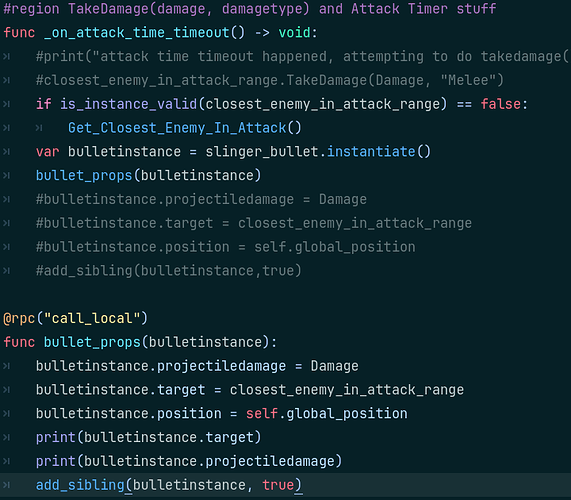Click self keyword before global_position
The height and width of the screenshot is (500, 571).
[x=262, y=414]
